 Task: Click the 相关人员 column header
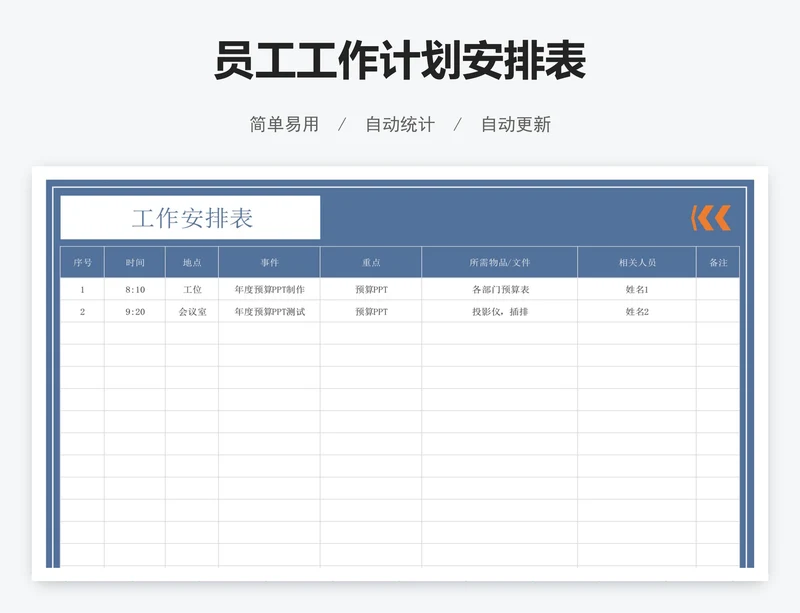(637, 262)
